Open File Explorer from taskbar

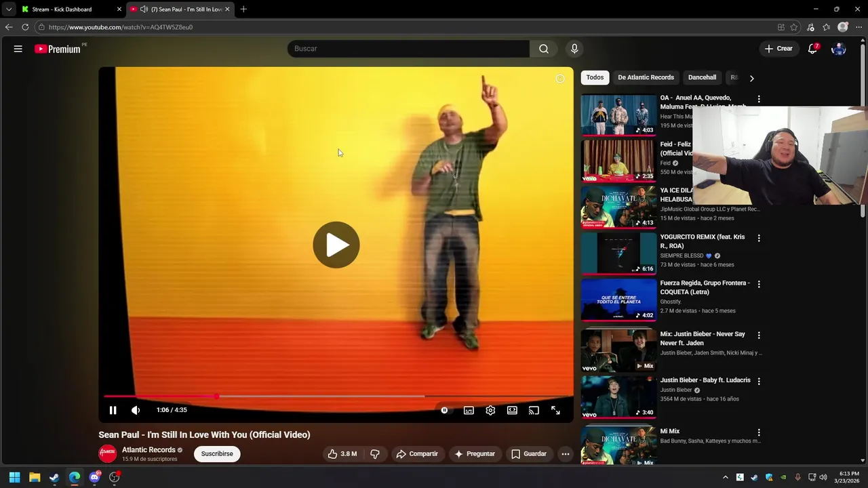[35, 477]
